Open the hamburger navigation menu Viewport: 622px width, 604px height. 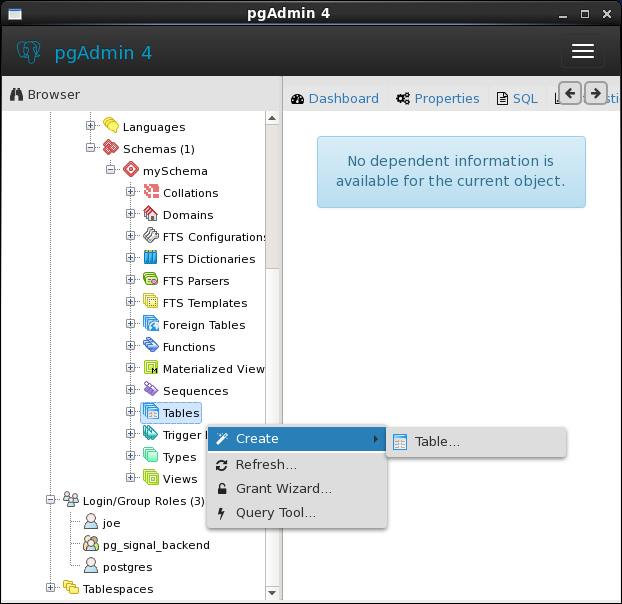(582, 51)
